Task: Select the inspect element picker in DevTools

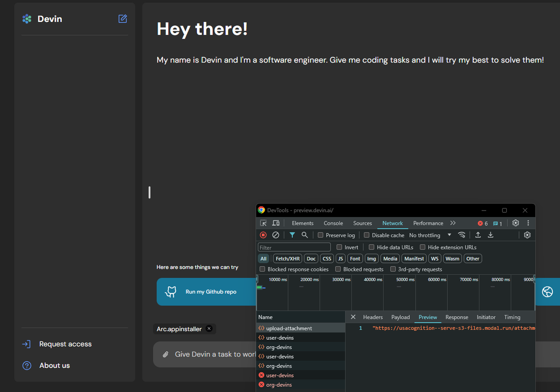Action: point(264,223)
